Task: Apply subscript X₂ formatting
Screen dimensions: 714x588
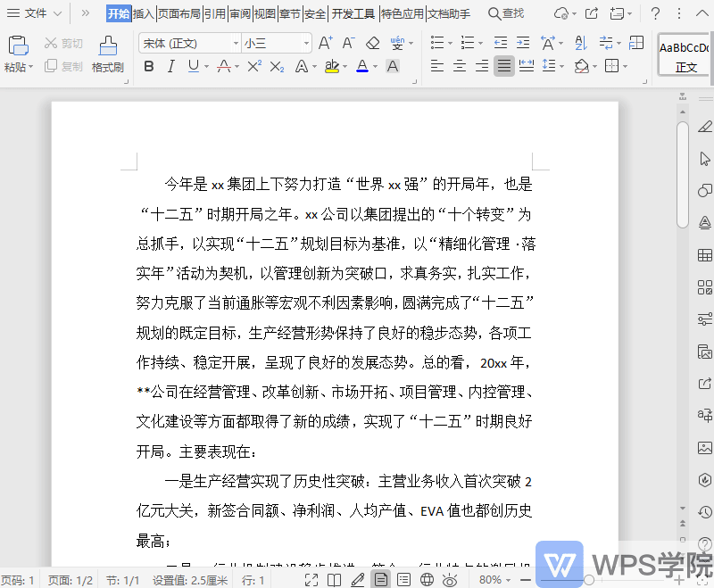Action: pos(277,67)
